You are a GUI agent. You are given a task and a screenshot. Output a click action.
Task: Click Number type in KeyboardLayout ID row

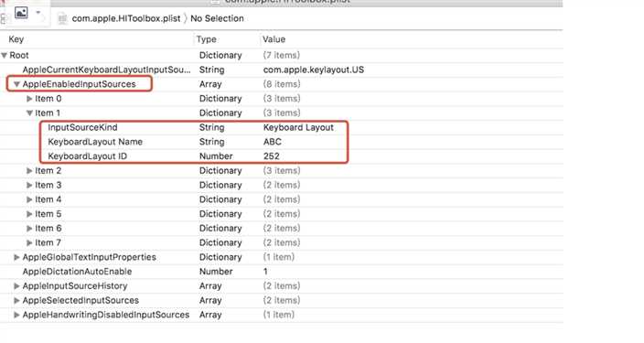(x=216, y=156)
